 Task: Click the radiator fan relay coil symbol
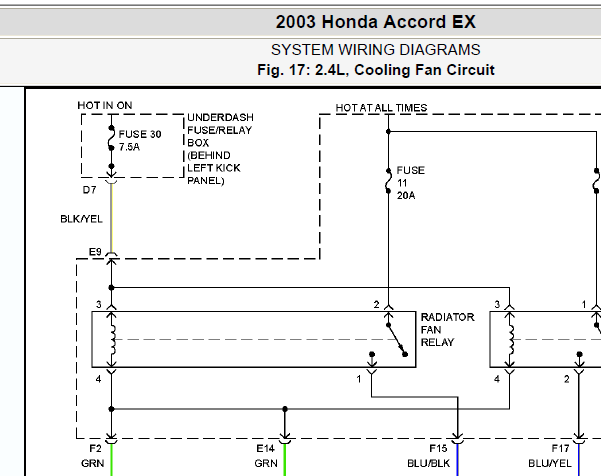tap(112, 340)
